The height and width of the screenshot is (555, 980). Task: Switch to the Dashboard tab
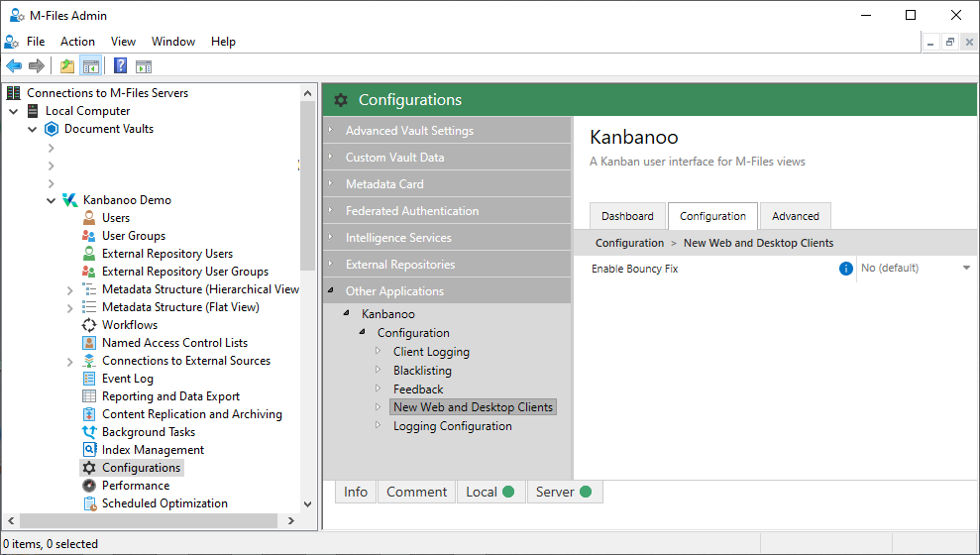627,216
